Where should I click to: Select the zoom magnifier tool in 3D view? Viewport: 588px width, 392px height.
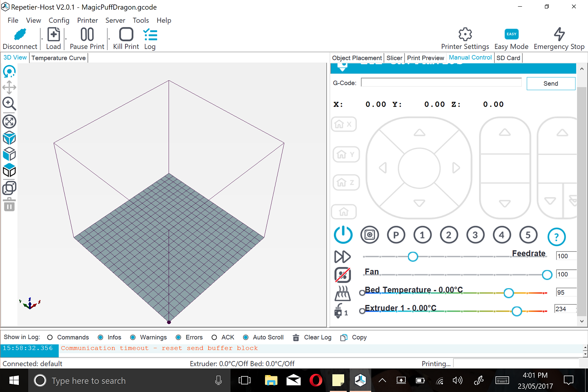9,104
